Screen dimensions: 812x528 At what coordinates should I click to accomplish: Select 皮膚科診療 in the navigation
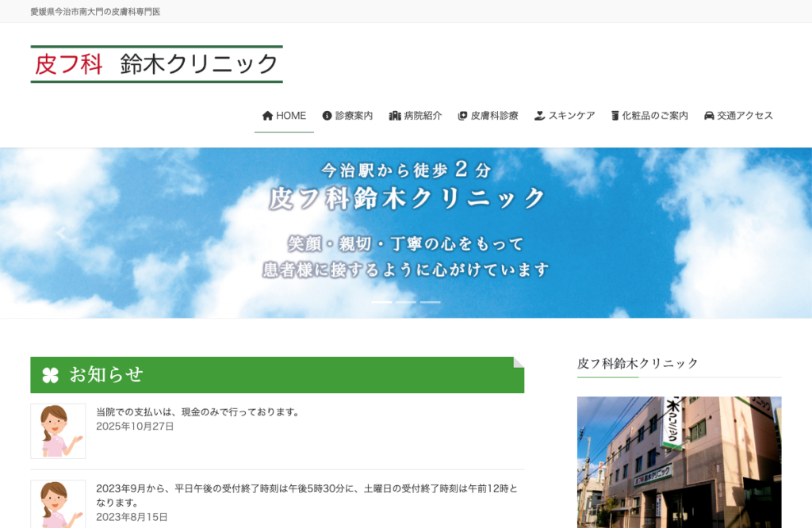[488, 116]
